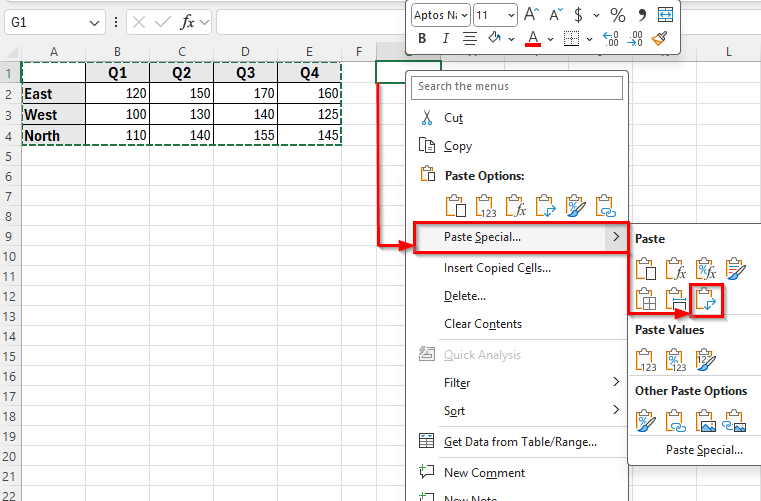
Task: Apply red font color button
Action: pos(533,38)
